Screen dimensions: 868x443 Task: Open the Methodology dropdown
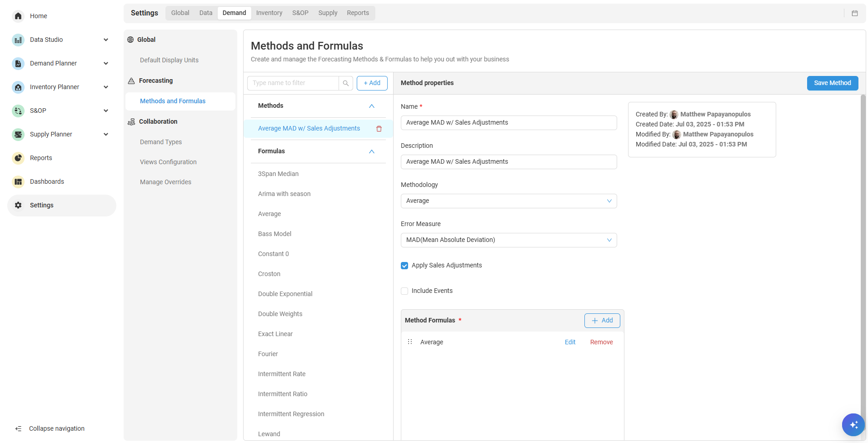click(x=509, y=201)
